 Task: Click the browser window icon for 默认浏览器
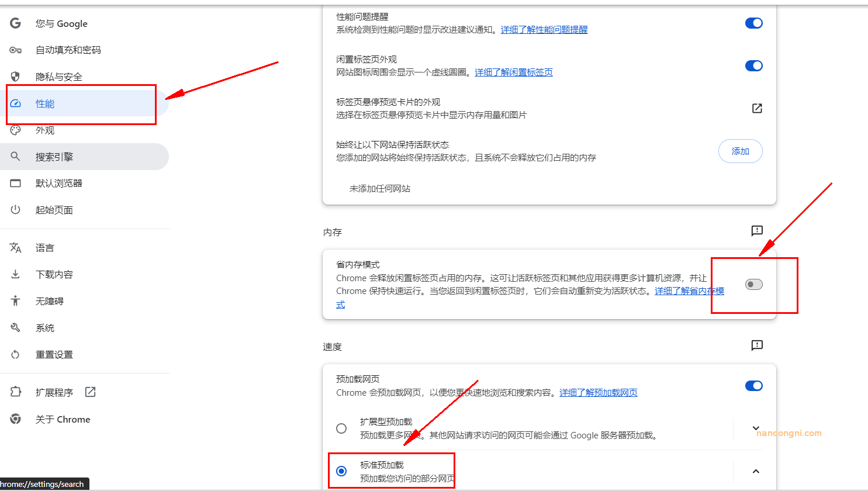pyautogui.click(x=15, y=183)
